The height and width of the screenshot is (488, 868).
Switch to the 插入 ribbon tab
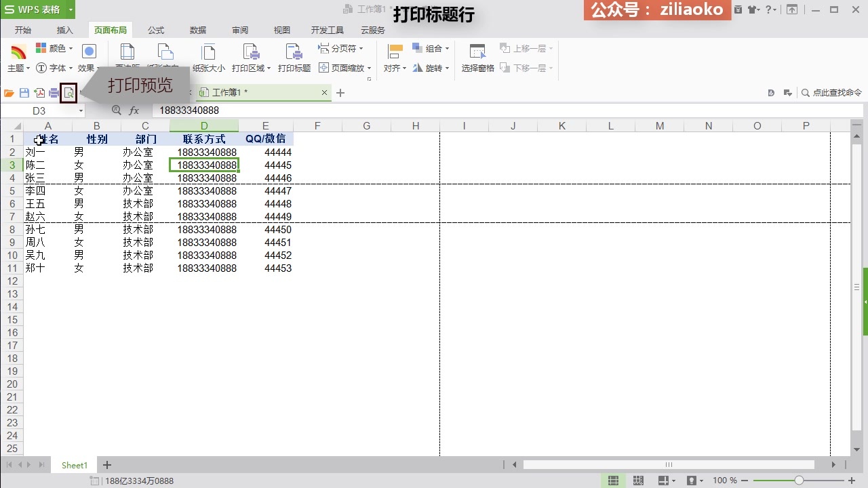click(65, 30)
